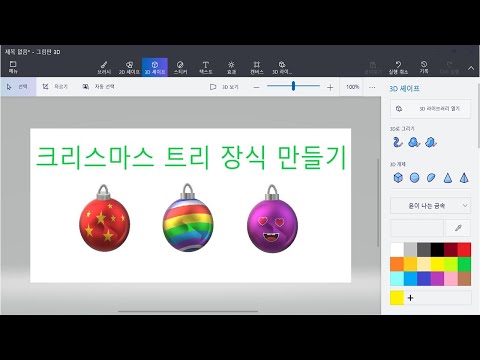Choose the dark red color swatch
This screenshot has width=480, height=360.
point(451,250)
